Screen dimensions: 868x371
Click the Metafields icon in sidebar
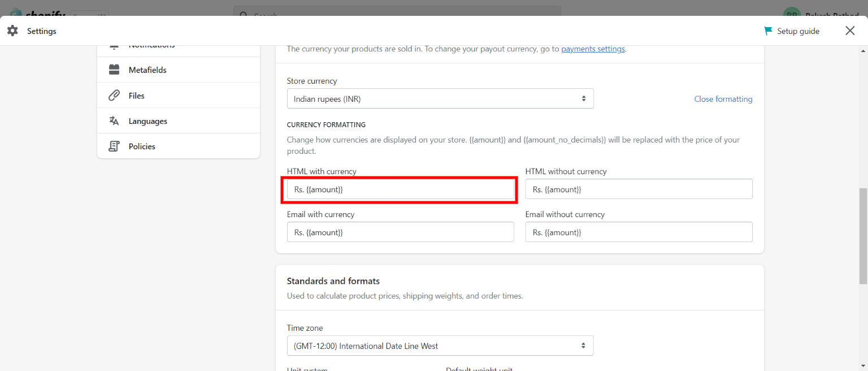[114, 70]
